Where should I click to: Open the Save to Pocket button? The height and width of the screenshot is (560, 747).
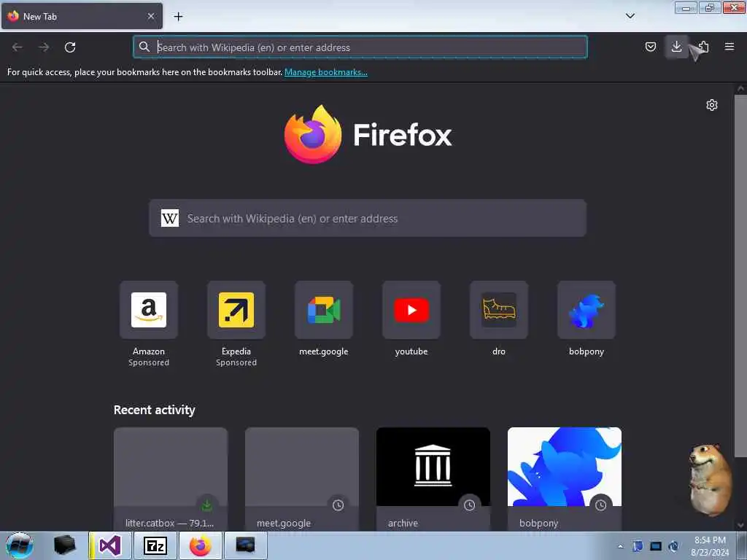click(x=650, y=47)
